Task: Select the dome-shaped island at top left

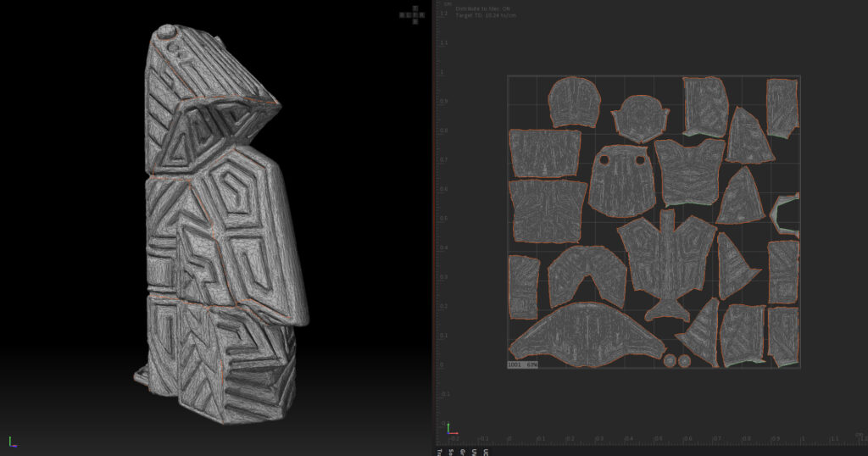Action: click(574, 103)
